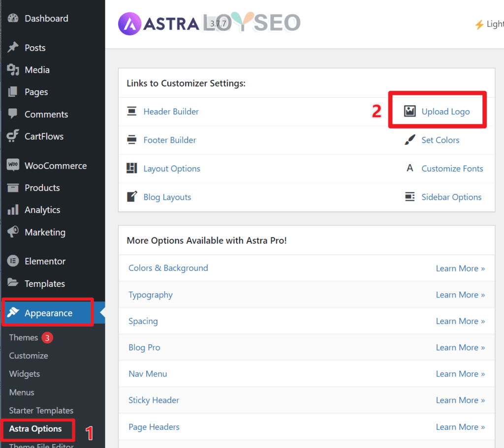Click the Layout Options grid icon
Image resolution: width=504 pixels, height=448 pixels.
[132, 168]
